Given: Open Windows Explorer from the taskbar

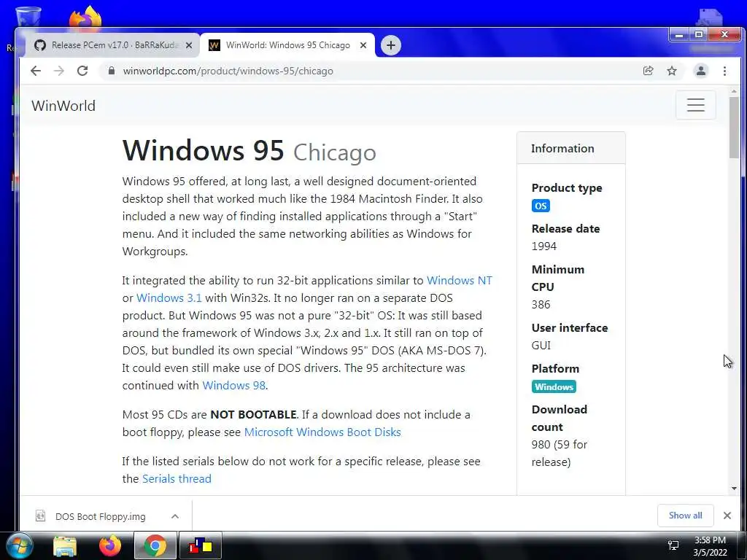Looking at the screenshot, I should (x=65, y=546).
